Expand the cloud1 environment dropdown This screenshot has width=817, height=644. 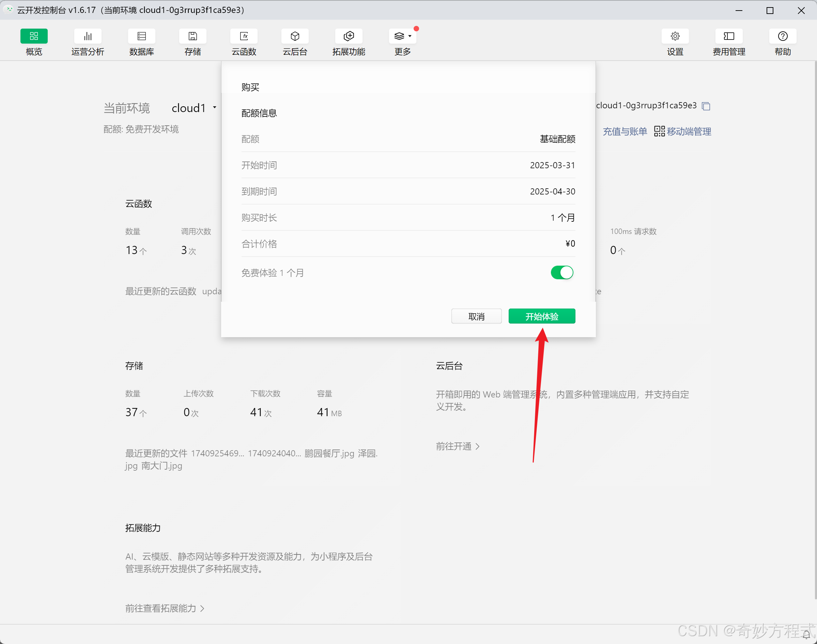(194, 108)
